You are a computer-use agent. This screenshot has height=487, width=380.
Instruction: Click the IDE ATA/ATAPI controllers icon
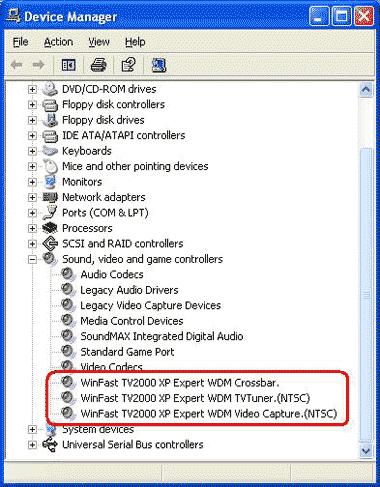[50, 135]
